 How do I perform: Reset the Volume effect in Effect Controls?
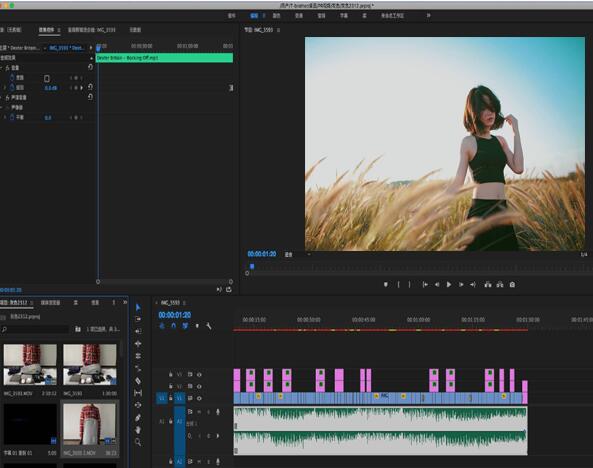click(90, 67)
